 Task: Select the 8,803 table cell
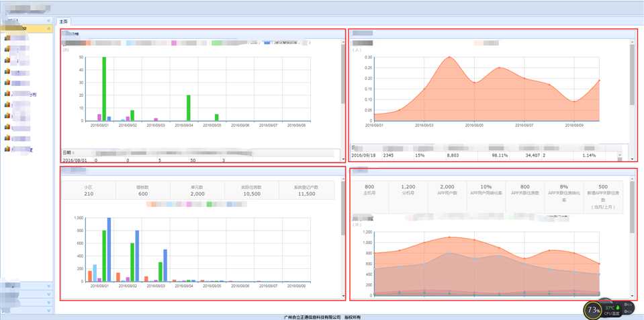452,155
